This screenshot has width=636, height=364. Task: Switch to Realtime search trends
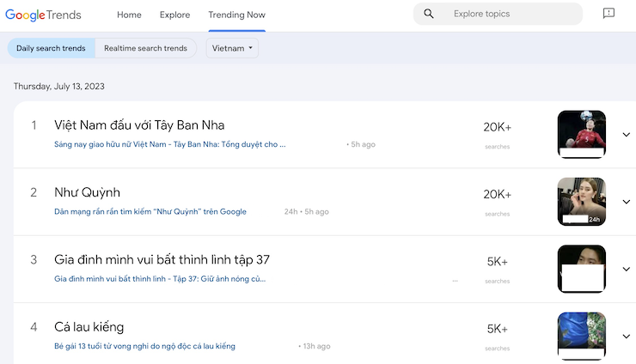[x=145, y=48]
